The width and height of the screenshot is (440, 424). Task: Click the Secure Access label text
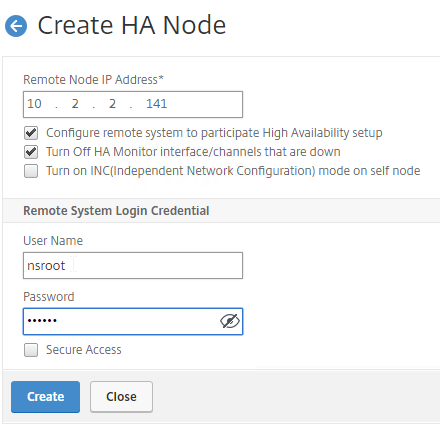click(84, 350)
